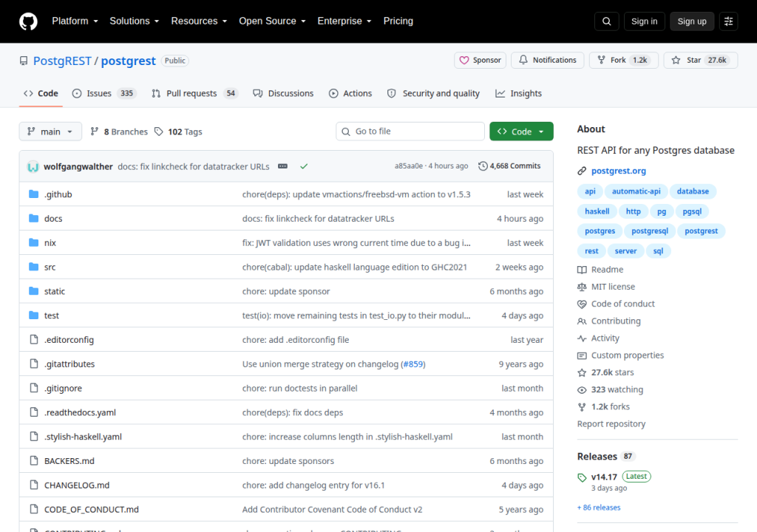
Task: Switch to the Issues tab
Action: tap(104, 93)
